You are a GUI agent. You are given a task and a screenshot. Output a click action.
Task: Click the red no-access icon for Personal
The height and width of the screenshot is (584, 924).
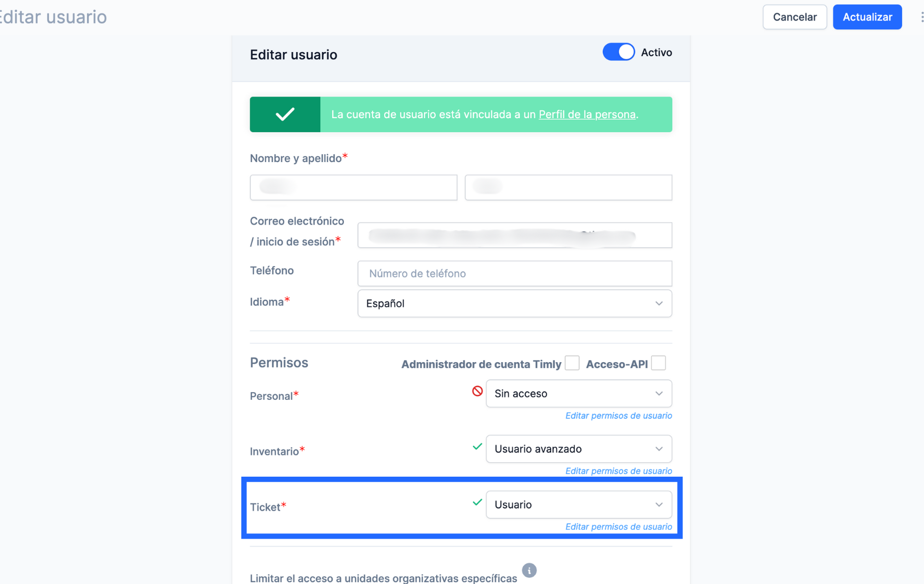click(x=477, y=392)
